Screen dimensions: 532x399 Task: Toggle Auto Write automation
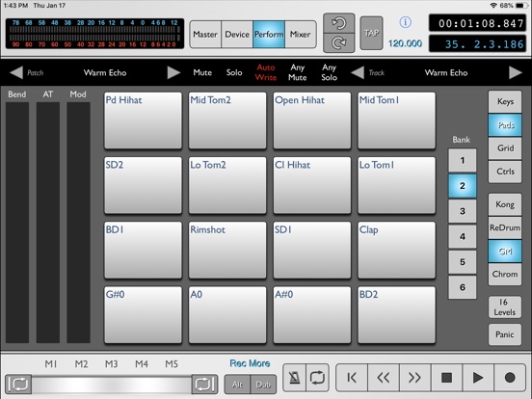pos(266,72)
